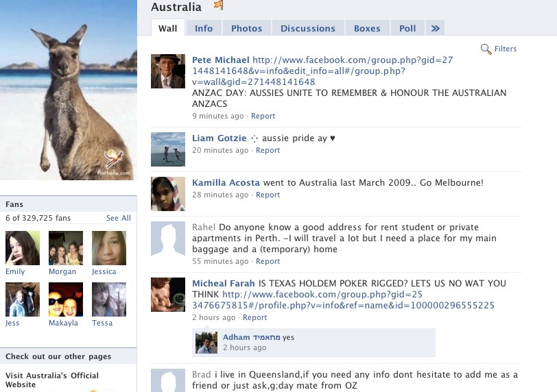Expand more tabs with the double-arrow button
The image size is (557, 392).
[434, 28]
